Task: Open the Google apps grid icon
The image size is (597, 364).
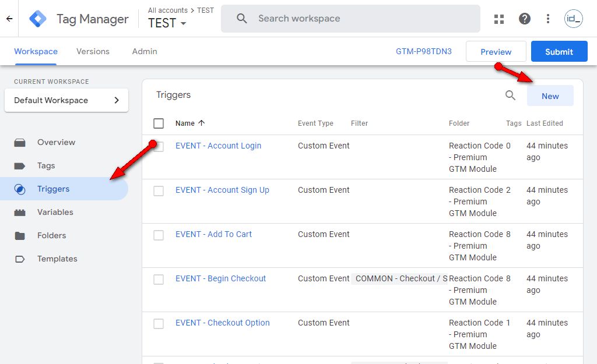Action: click(499, 19)
